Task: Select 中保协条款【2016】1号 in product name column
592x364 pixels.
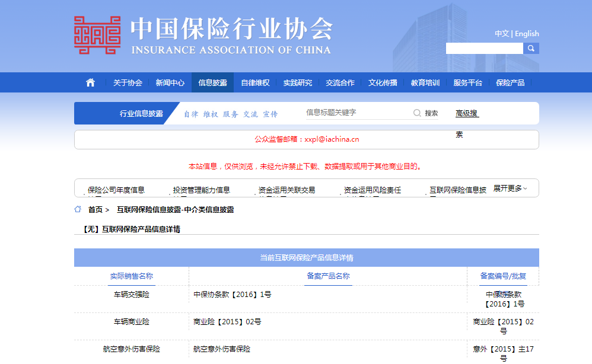Action: (x=232, y=295)
